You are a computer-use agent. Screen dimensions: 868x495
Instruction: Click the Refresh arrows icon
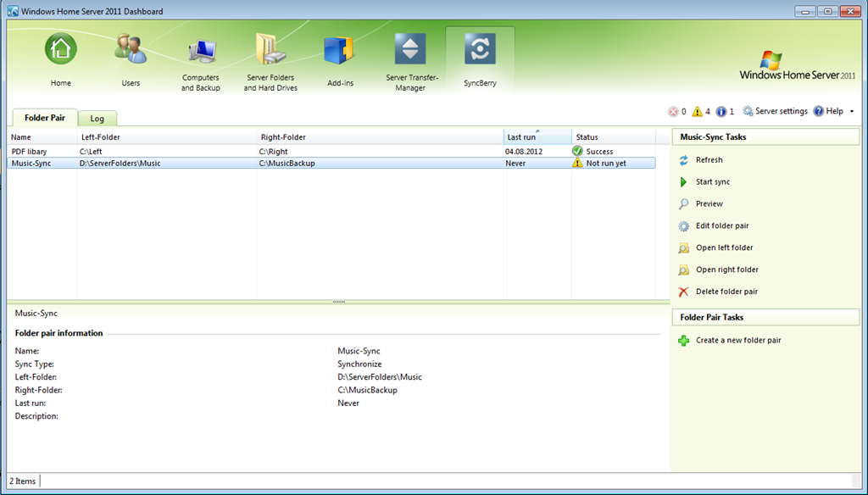click(684, 160)
